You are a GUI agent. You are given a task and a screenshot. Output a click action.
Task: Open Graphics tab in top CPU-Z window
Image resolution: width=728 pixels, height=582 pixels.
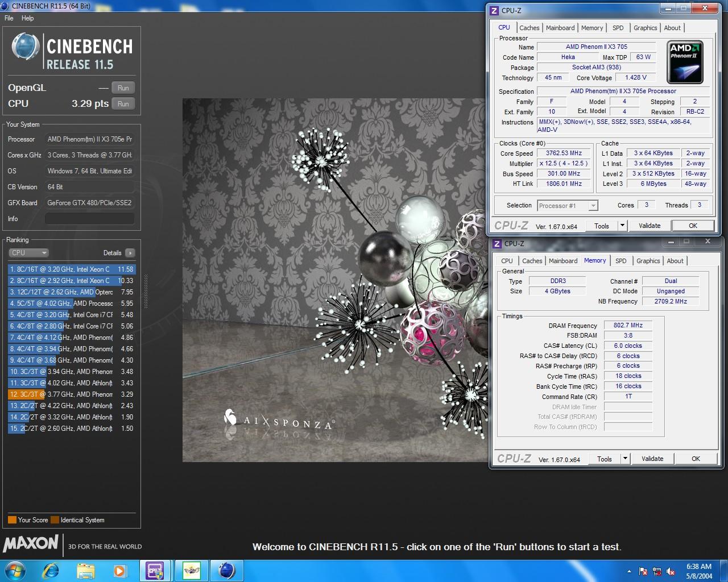tap(645, 28)
